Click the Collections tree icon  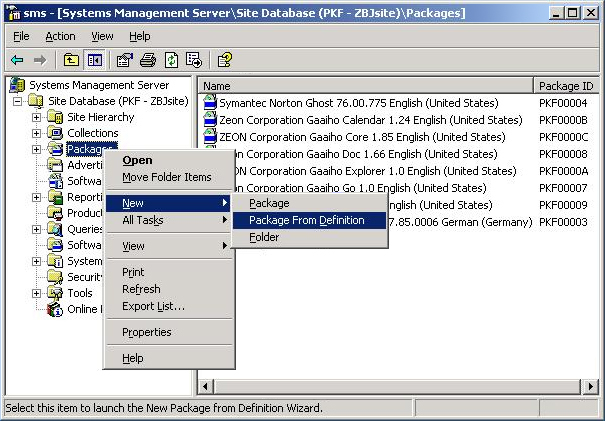55,133
